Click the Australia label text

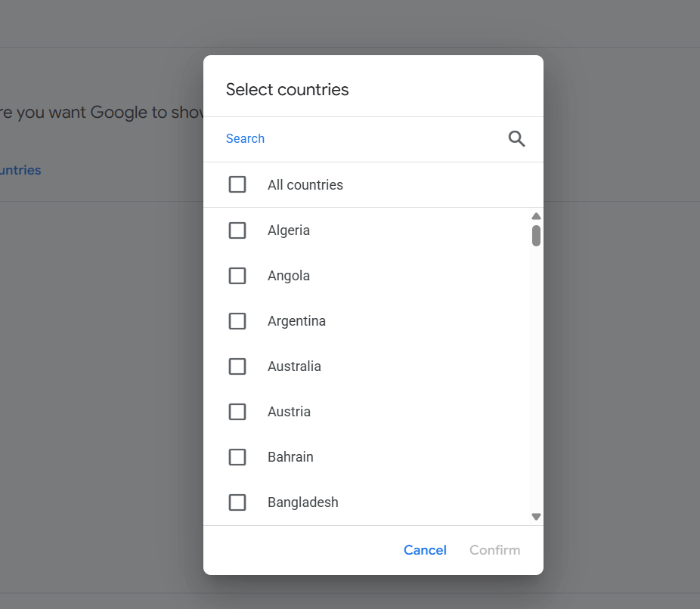pos(294,366)
